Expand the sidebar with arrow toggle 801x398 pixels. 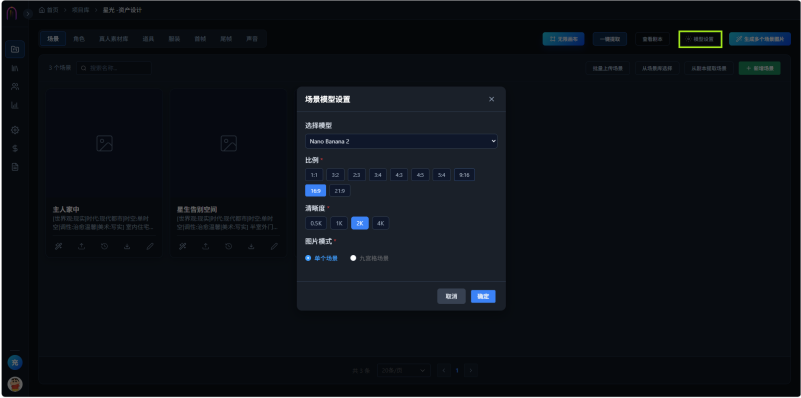click(28, 14)
